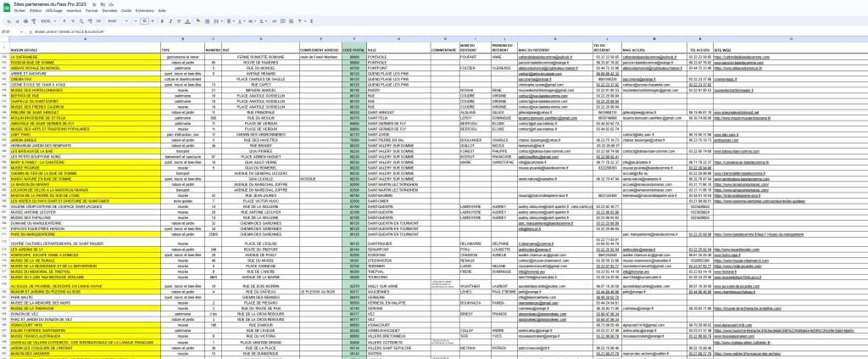868x359 pixels.
Task: Select the MUSEE FRANCO AUSTRALIEN cell
Action: [x=86, y=336]
